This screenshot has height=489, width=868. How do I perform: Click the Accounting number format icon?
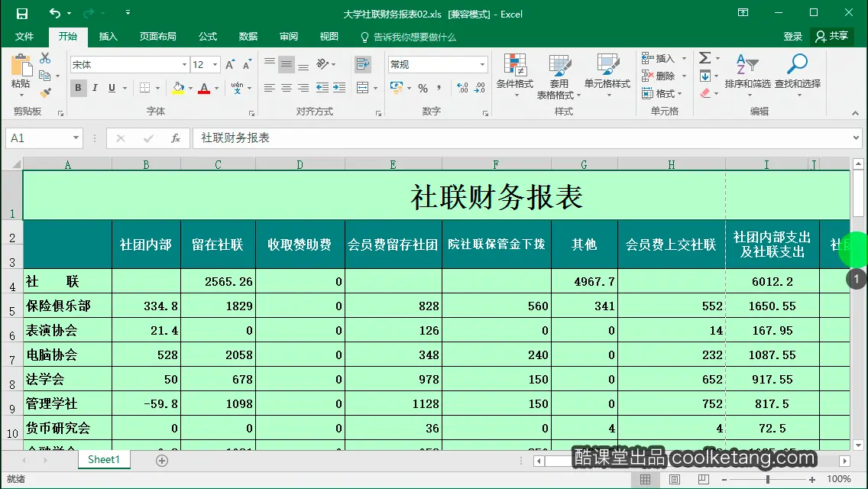pyautogui.click(x=397, y=88)
